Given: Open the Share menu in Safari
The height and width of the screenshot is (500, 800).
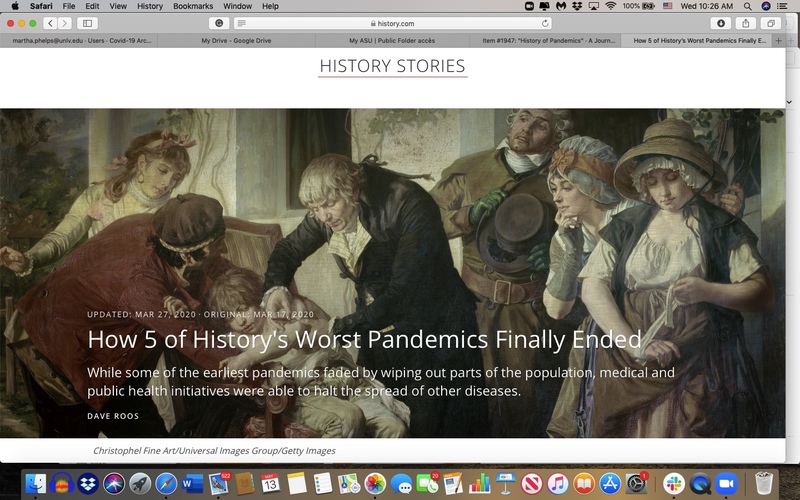Looking at the screenshot, I should [x=745, y=23].
